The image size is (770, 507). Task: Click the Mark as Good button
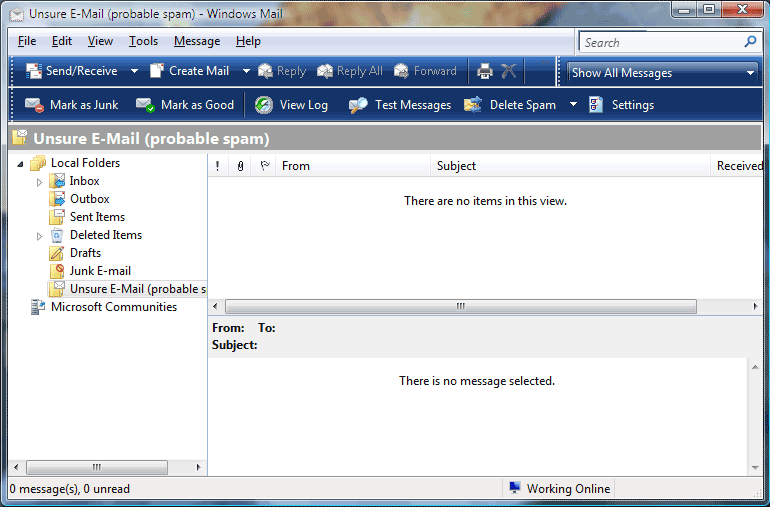coord(185,105)
